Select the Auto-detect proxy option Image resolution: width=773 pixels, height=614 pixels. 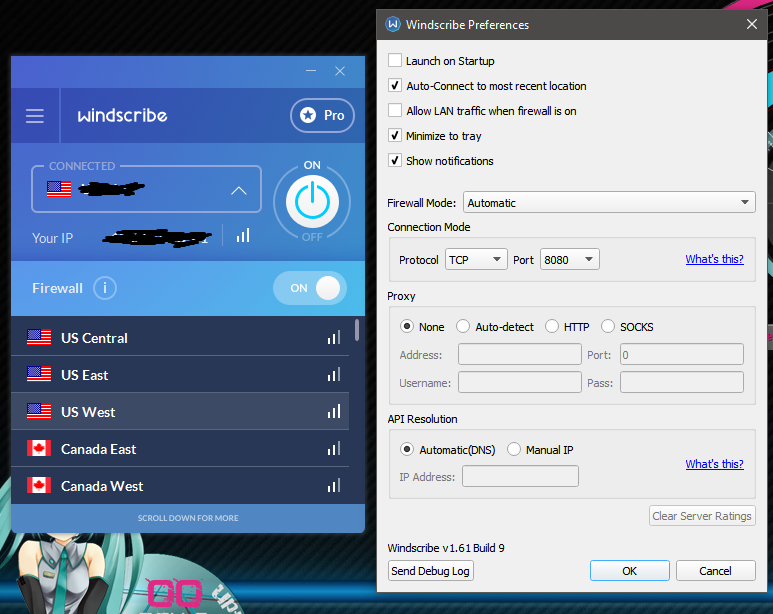(x=463, y=326)
